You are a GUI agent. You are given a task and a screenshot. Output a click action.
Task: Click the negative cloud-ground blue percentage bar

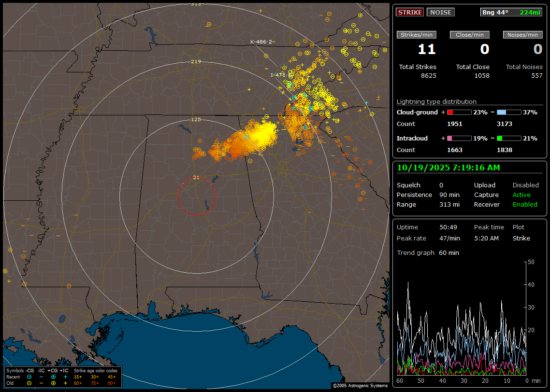point(509,112)
